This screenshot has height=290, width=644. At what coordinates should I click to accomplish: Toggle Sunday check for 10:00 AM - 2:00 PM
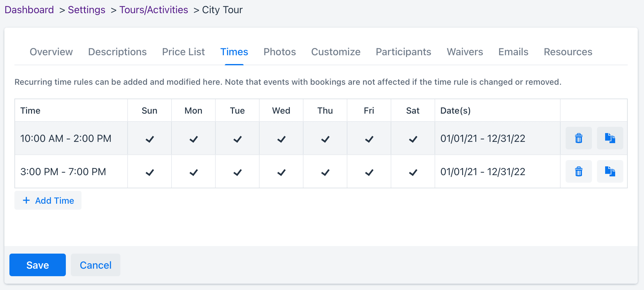(x=150, y=139)
